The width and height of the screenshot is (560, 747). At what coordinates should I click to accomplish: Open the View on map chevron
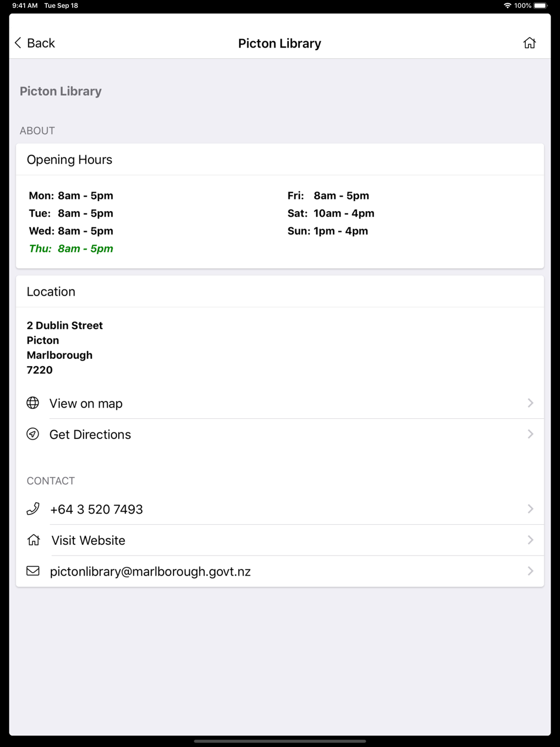[530, 403]
